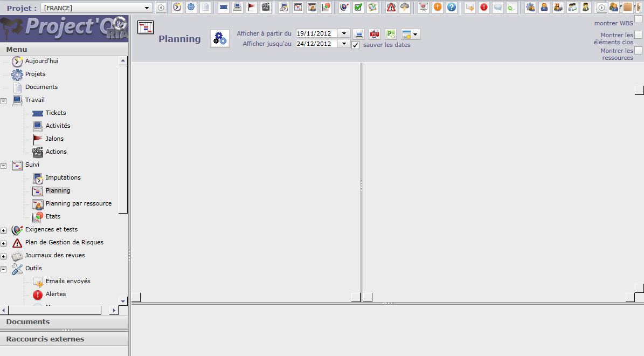The width and height of the screenshot is (644, 356).
Task: Open 'Afficher jusqu'au' date picker arrow
Action: [x=344, y=44]
